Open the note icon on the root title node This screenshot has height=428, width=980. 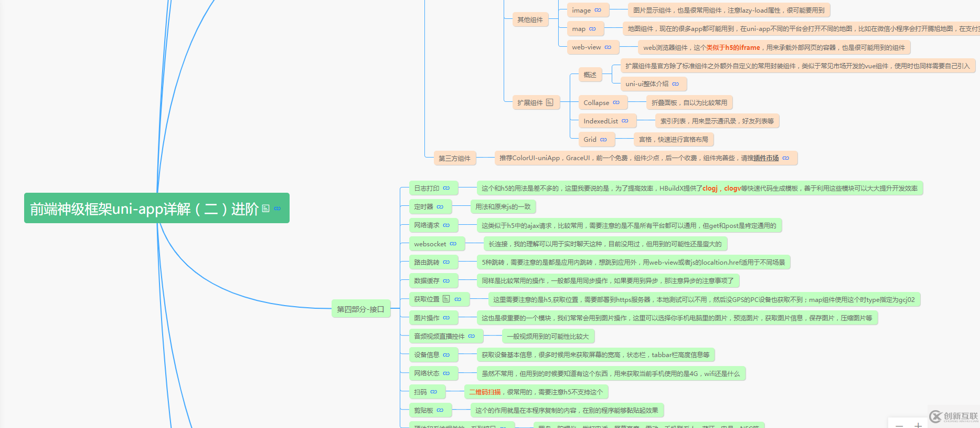tap(266, 208)
